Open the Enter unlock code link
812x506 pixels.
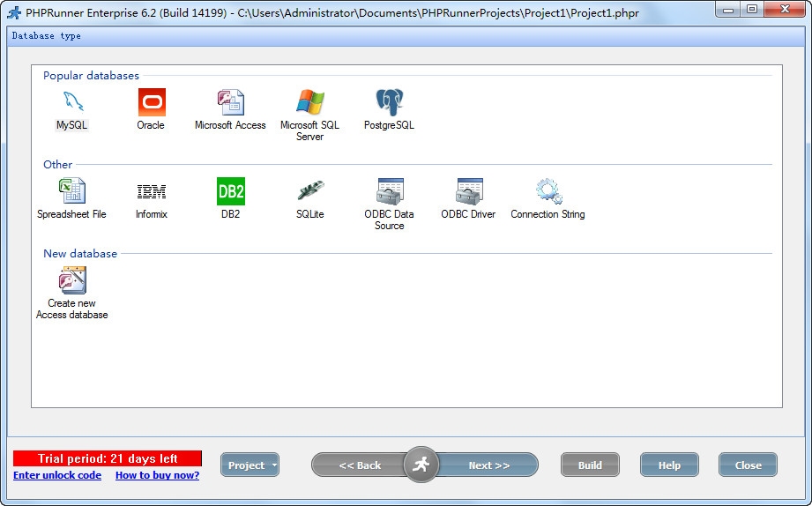(x=57, y=476)
